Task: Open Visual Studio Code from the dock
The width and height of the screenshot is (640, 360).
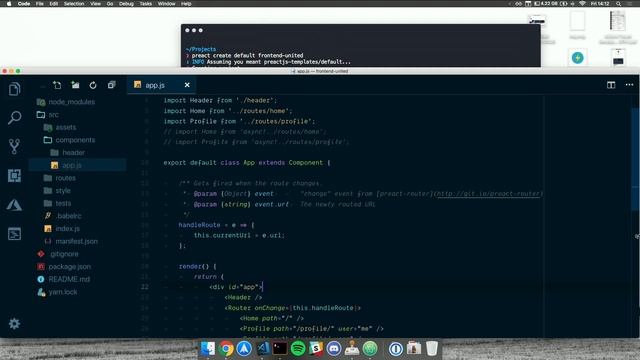Action: [x=263, y=348]
